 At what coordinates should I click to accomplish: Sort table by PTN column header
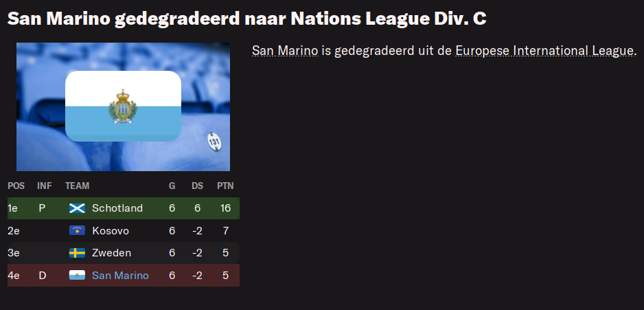(x=225, y=186)
